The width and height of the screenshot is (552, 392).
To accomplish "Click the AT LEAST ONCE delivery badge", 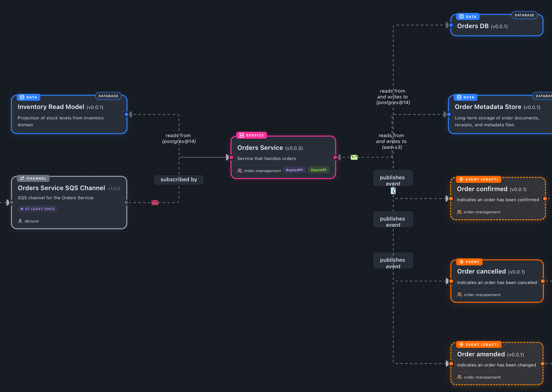I will click(38, 209).
